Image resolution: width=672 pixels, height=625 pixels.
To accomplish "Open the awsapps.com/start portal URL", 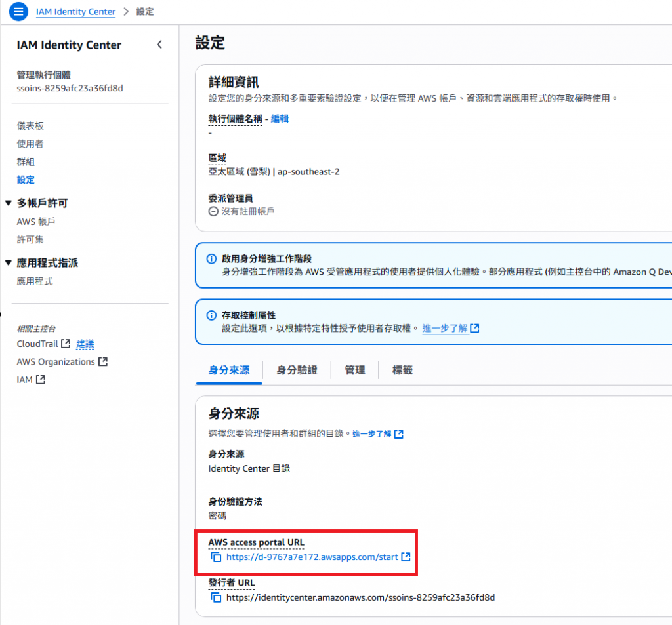I will pos(312,557).
